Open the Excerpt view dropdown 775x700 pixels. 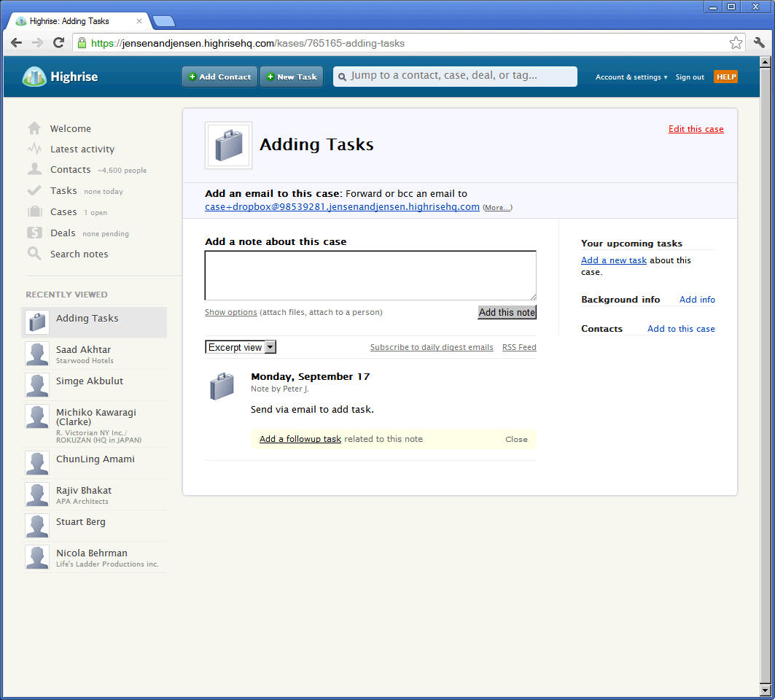241,347
